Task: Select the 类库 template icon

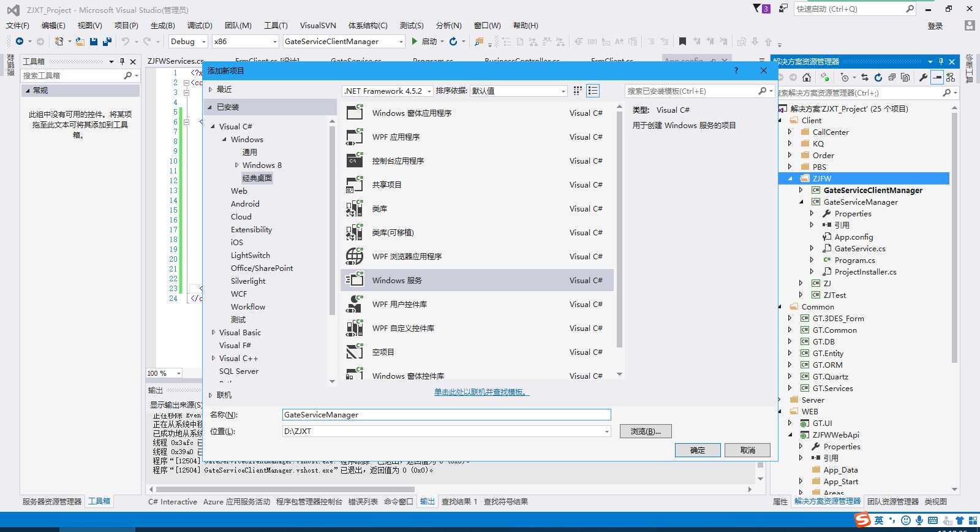Action: pos(355,208)
